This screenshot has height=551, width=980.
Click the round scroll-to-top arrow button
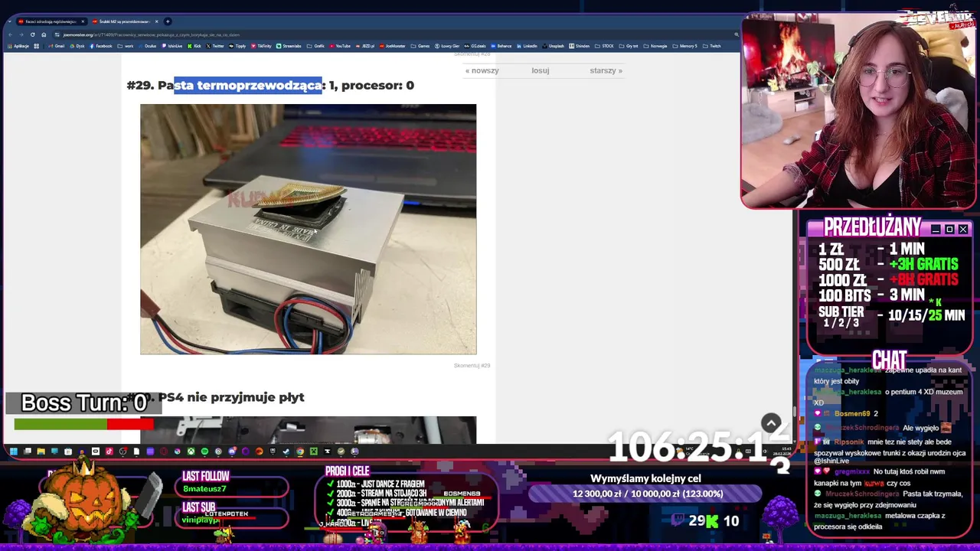pos(771,423)
